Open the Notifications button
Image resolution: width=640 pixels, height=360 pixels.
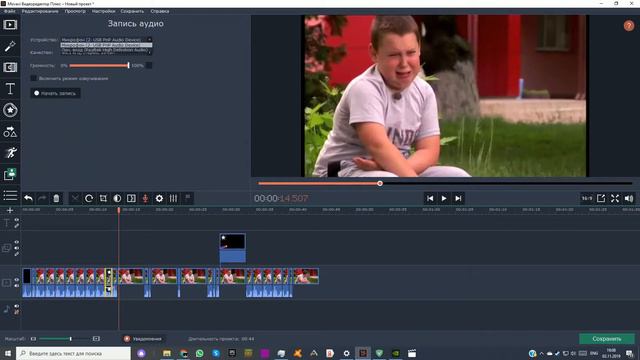tap(143, 339)
